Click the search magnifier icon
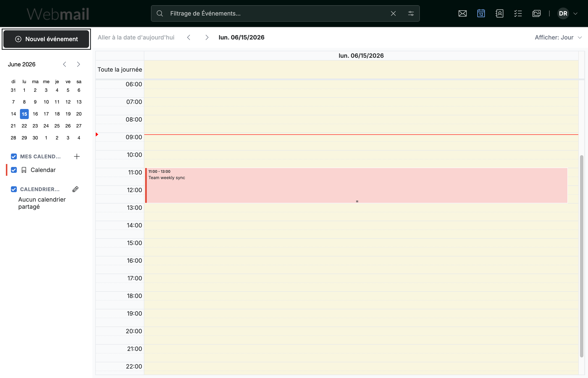The width and height of the screenshot is (588, 378). click(x=160, y=13)
